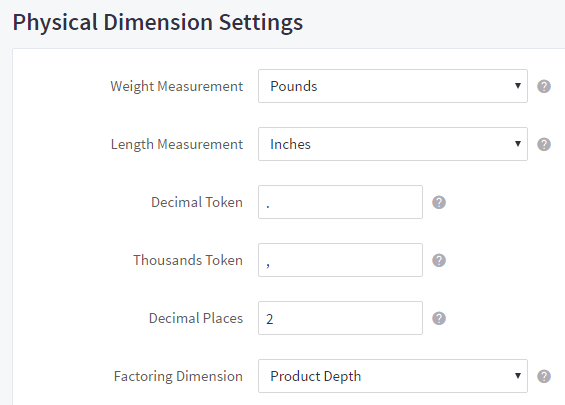565x405 pixels.
Task: Click the Decimal Places label
Action: click(196, 318)
